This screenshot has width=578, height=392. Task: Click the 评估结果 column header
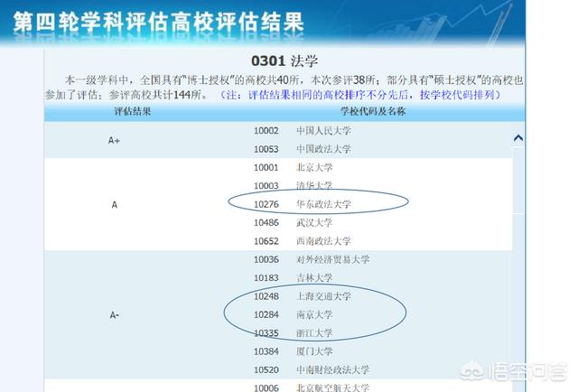[132, 111]
